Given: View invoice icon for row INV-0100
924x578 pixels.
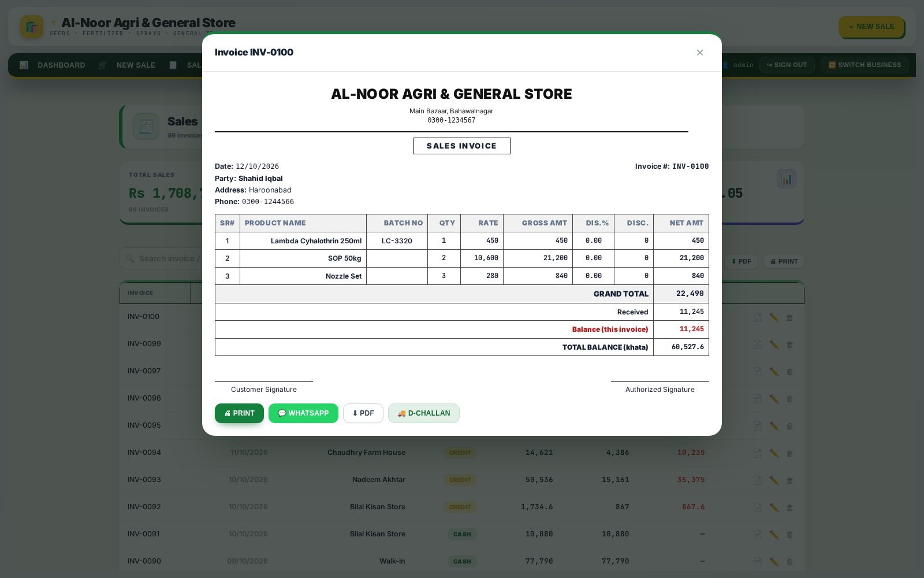Looking at the screenshot, I should 757,317.
